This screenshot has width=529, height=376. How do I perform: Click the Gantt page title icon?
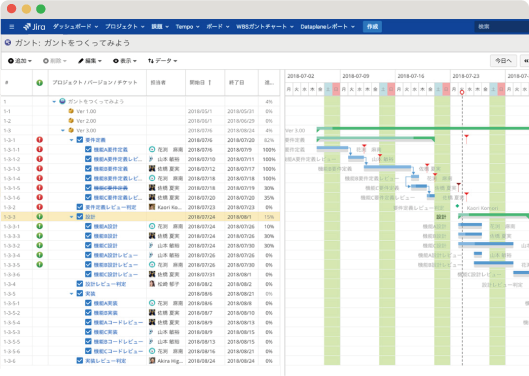click(x=8, y=43)
